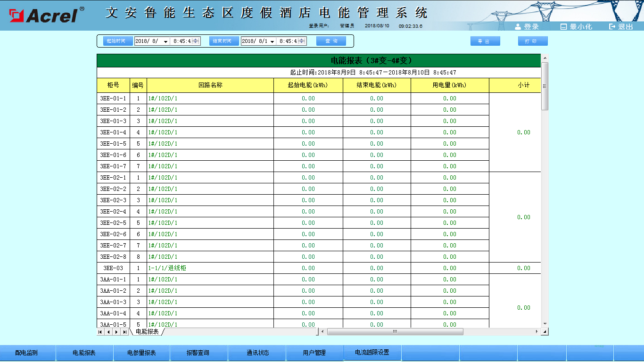Click the 结束时间 button

tap(224, 41)
